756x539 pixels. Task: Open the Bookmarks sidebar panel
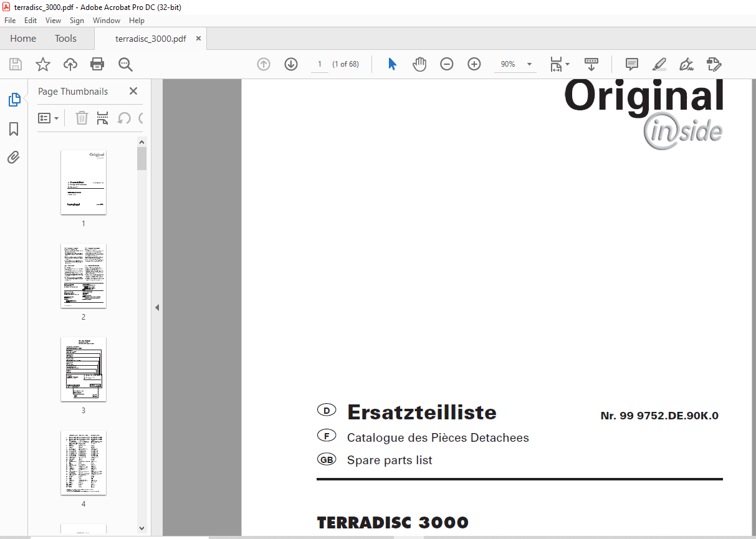click(x=14, y=129)
